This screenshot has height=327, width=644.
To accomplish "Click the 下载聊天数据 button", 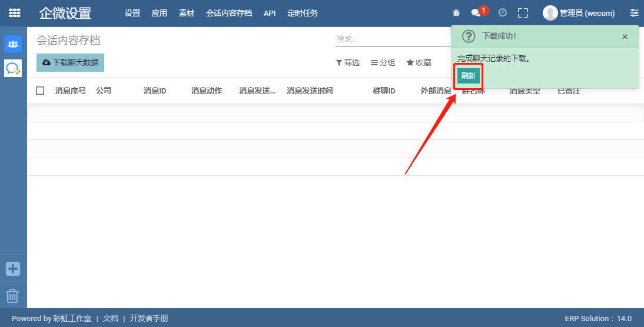I will [x=70, y=62].
